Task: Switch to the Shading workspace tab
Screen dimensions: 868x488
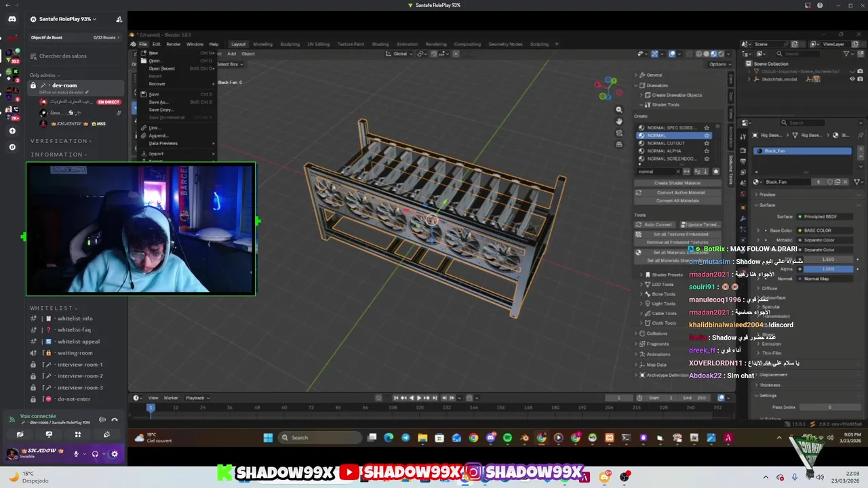Action: (380, 44)
